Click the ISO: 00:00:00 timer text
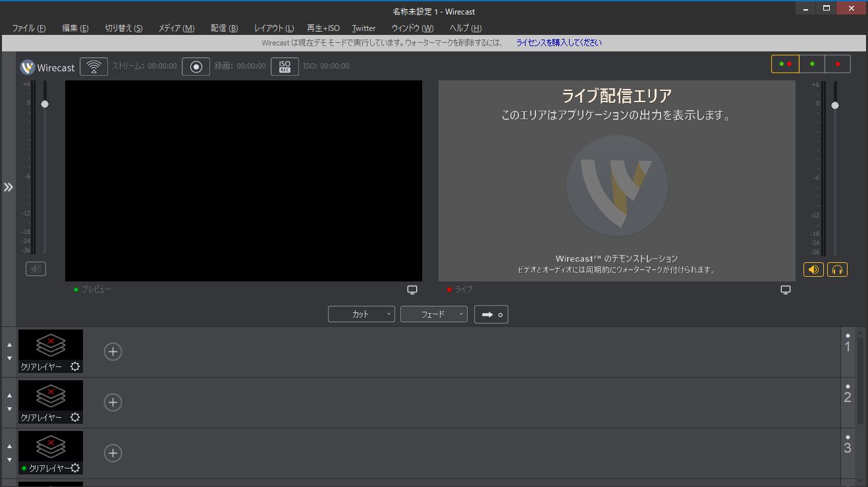 [326, 67]
